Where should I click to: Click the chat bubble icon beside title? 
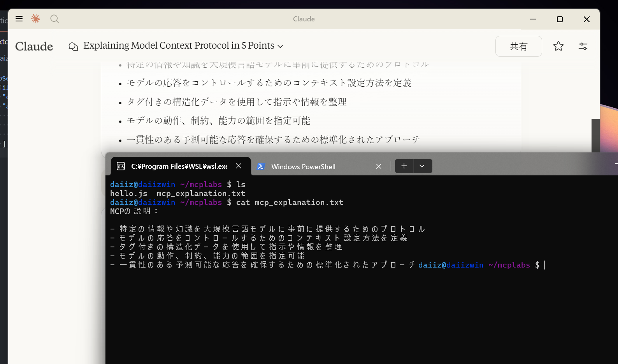click(x=73, y=47)
